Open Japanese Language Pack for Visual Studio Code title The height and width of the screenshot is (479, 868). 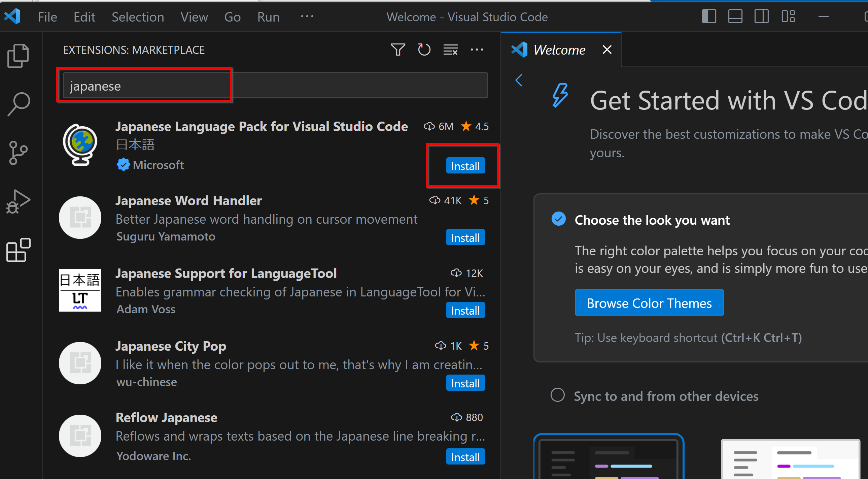tap(262, 127)
